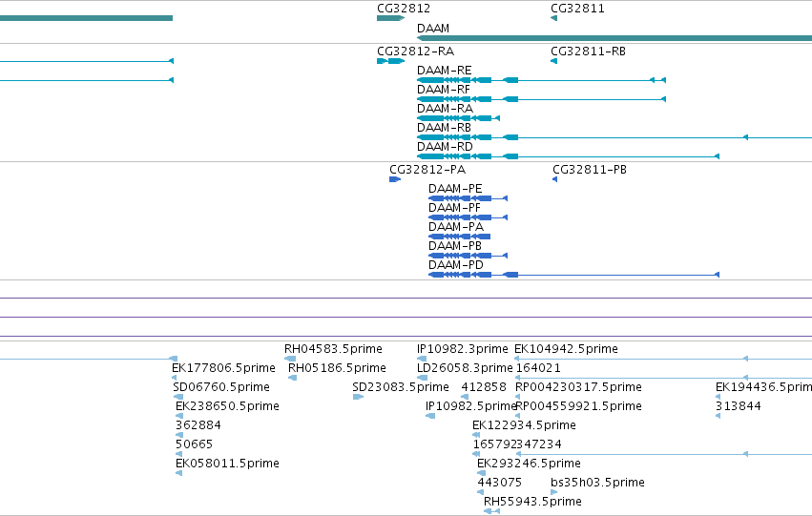The image size is (812, 516).
Task: Click the CG32812 gene label
Action: click(x=404, y=9)
